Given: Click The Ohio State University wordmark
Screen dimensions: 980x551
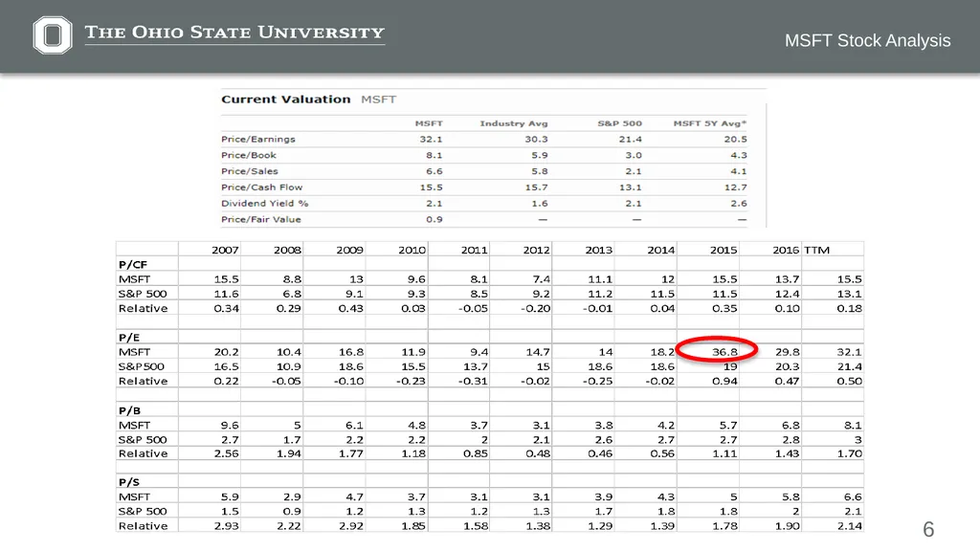Looking at the screenshot, I should [234, 33].
